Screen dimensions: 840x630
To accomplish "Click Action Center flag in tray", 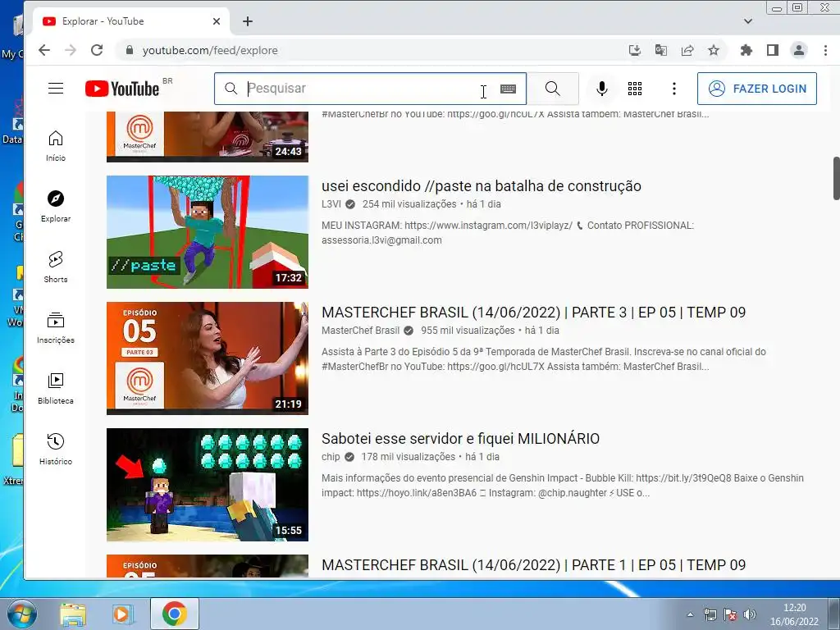I will (x=729, y=614).
